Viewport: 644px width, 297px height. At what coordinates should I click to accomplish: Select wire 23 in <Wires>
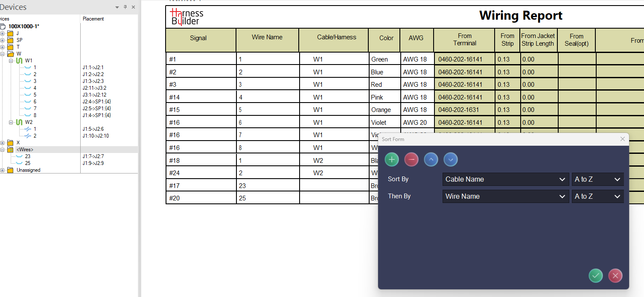click(27, 156)
